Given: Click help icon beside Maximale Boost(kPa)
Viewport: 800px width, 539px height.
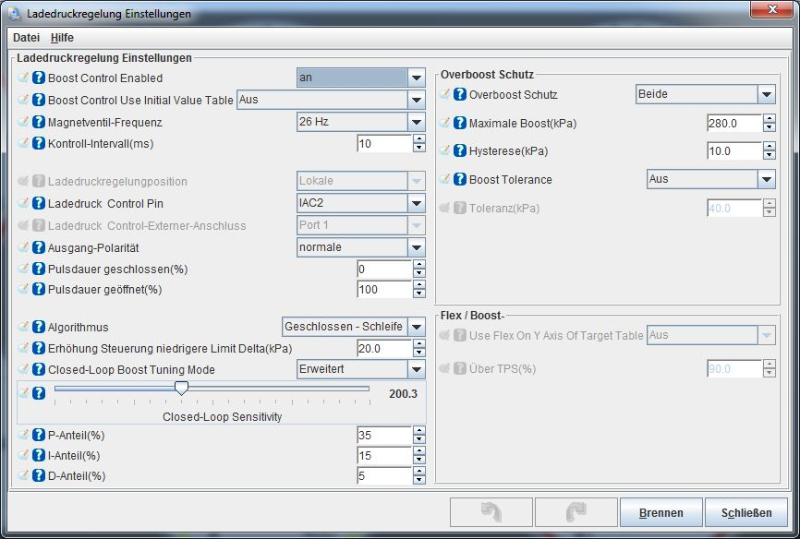Looking at the screenshot, I should point(460,123).
